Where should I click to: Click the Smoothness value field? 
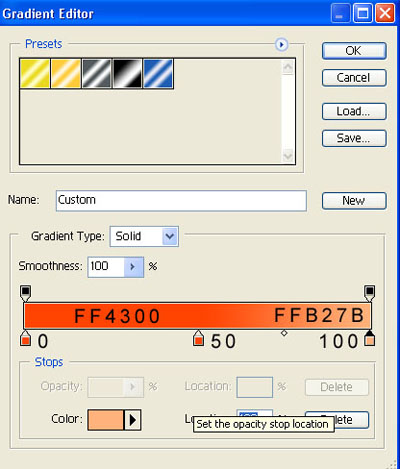tap(106, 267)
